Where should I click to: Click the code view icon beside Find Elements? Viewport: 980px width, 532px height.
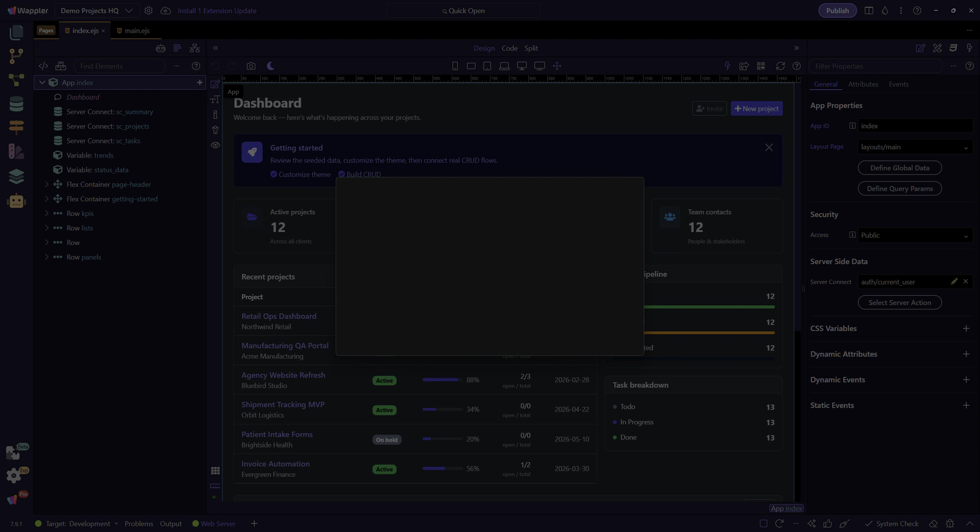coord(43,66)
